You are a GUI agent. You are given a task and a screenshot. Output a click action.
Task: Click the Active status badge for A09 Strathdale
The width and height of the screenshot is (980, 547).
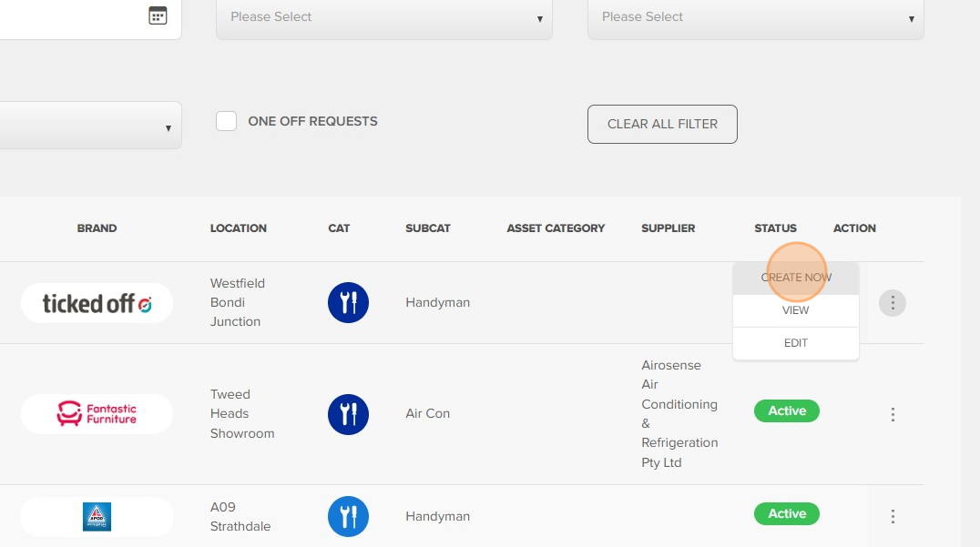787,514
